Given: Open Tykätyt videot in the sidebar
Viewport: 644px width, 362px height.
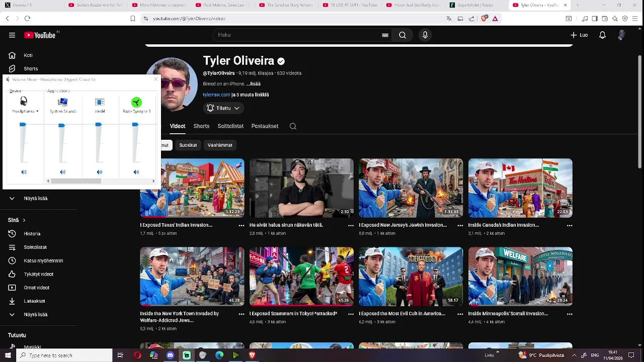Looking at the screenshot, I should (38, 275).
